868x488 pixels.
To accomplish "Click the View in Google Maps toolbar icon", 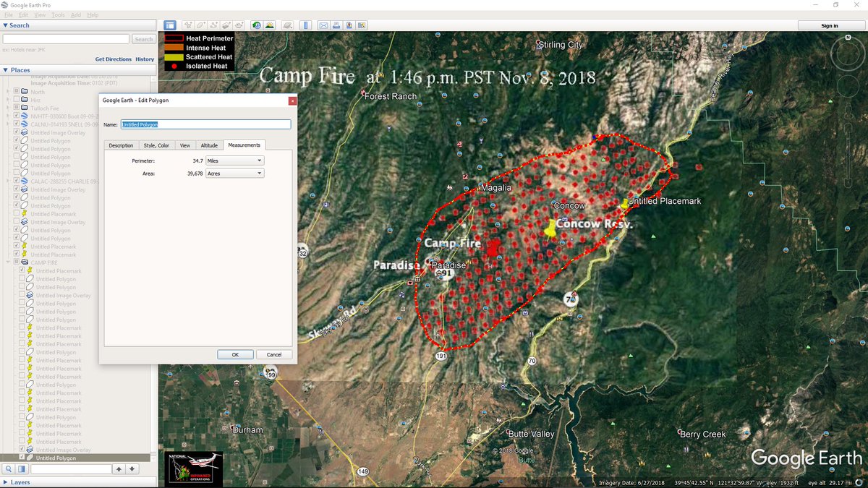I will [362, 25].
